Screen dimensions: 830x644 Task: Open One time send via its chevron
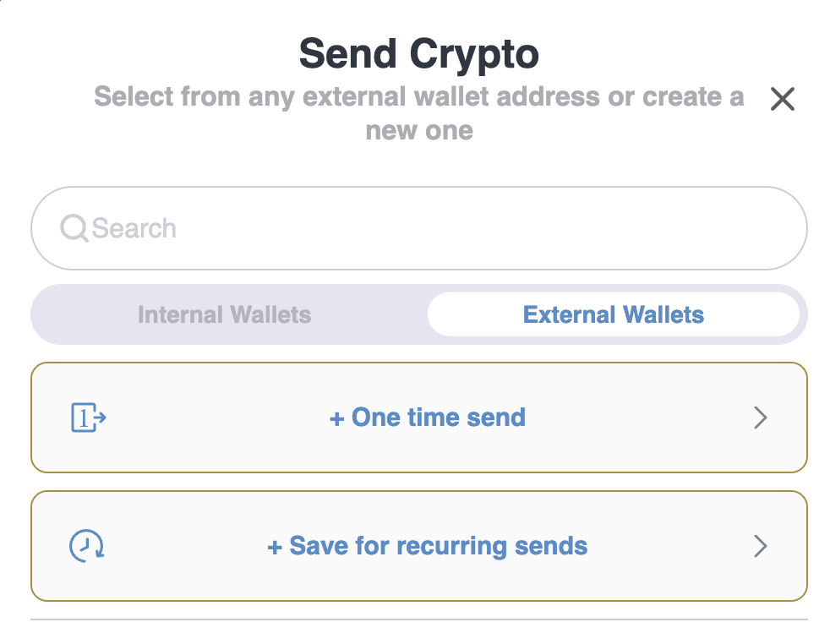(x=761, y=418)
